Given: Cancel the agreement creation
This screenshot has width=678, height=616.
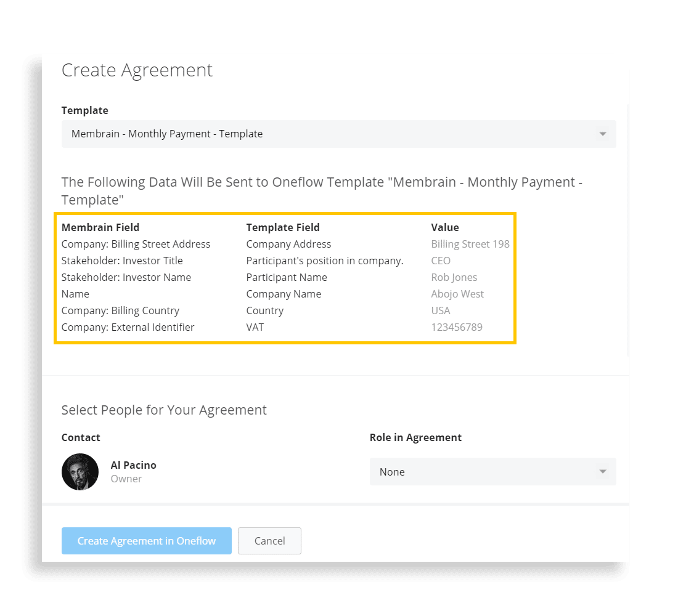Looking at the screenshot, I should 269,541.
